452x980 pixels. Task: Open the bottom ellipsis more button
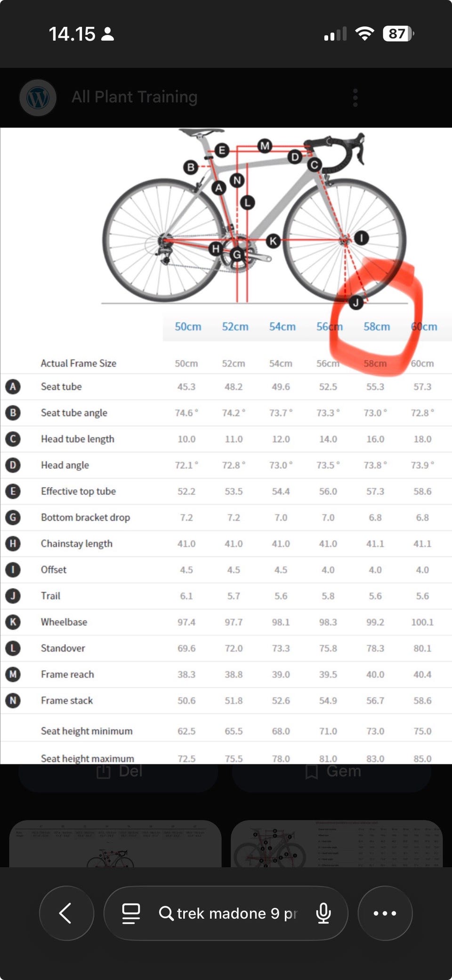385,913
